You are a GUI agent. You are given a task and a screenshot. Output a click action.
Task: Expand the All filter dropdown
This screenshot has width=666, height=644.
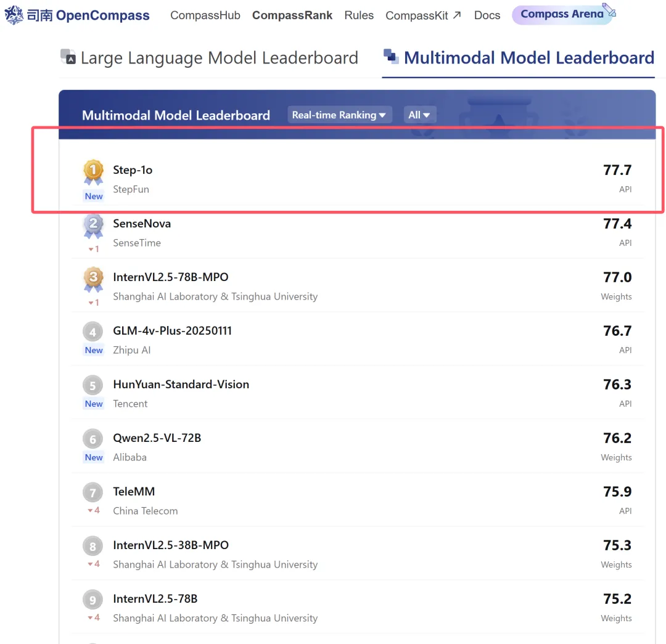419,115
